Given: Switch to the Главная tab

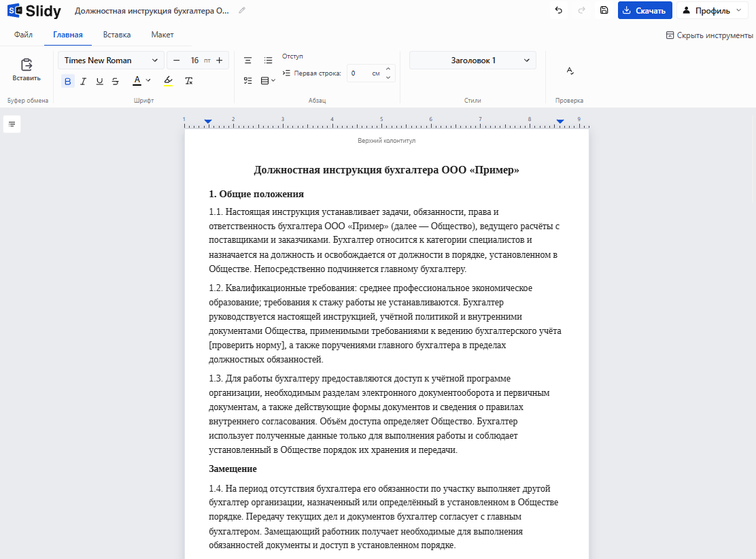Looking at the screenshot, I should coord(68,35).
